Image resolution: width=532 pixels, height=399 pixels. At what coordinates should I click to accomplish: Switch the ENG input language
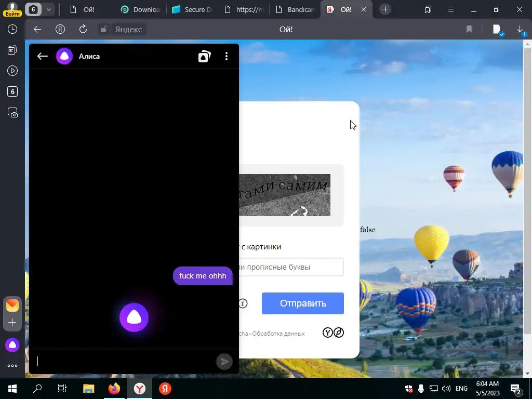click(x=461, y=389)
